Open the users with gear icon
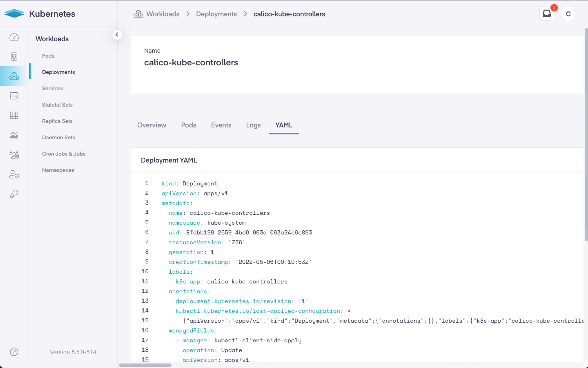Viewport: 588px width, 368px height. (x=14, y=155)
